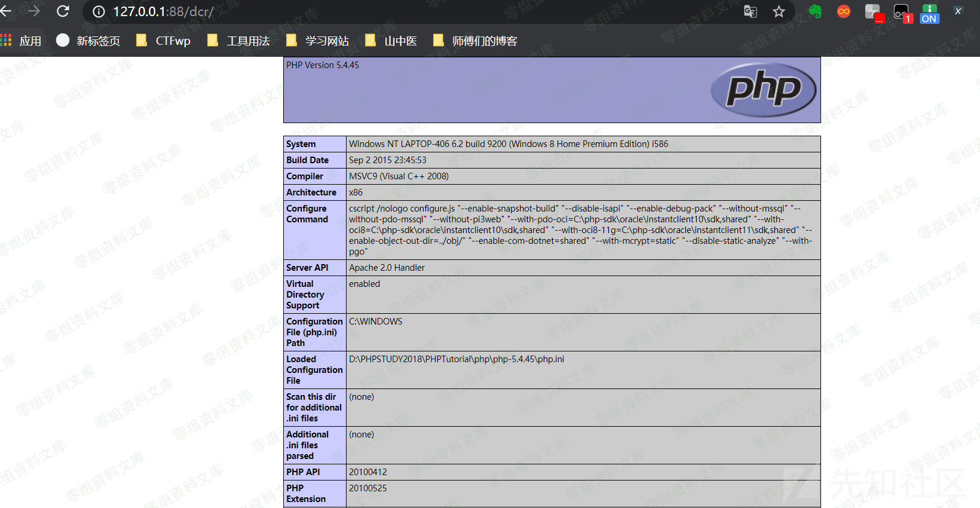Click the browser back arrow

pos(6,11)
